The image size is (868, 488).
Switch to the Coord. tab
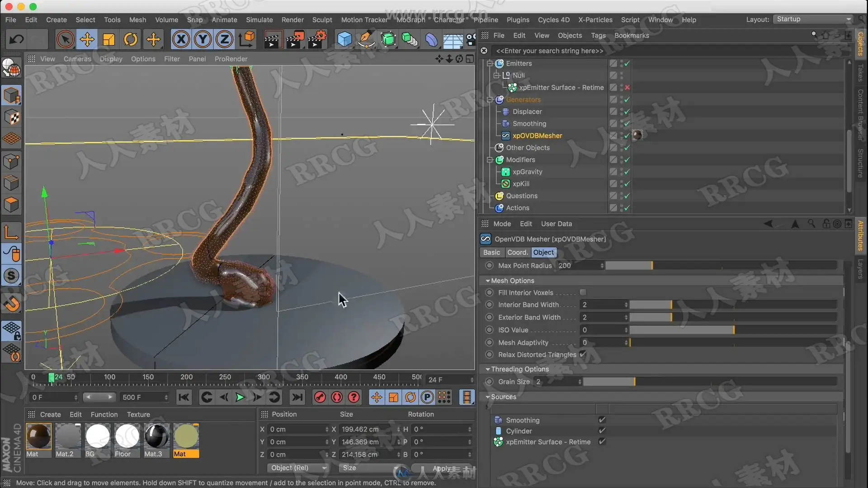(x=517, y=253)
